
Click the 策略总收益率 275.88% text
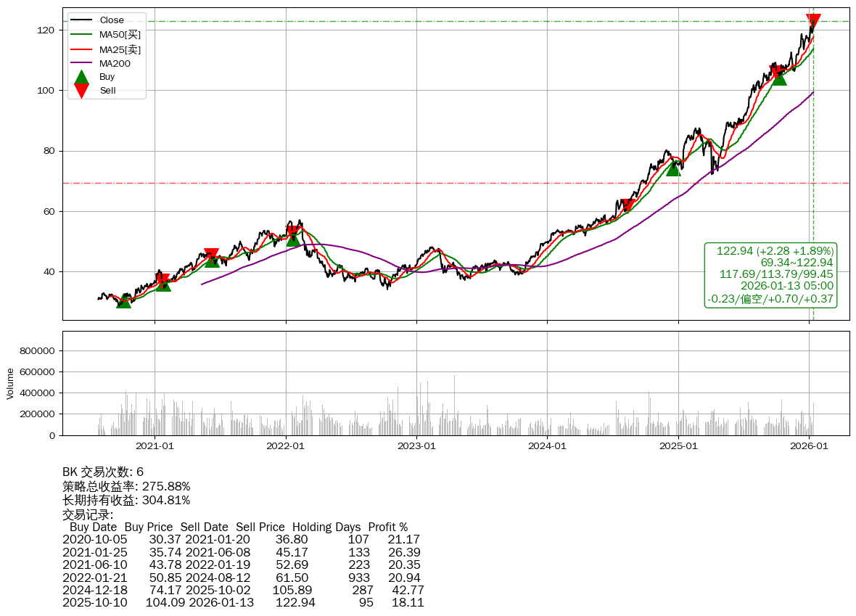pyautogui.click(x=126, y=486)
